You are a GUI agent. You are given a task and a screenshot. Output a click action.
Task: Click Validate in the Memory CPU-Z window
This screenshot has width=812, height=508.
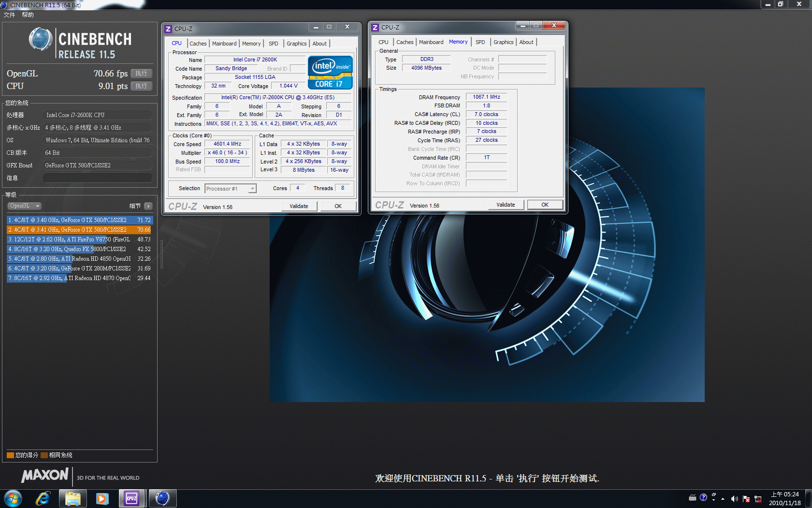pos(506,205)
